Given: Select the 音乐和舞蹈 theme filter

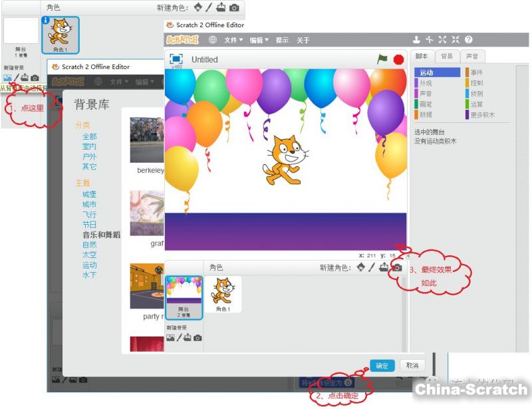Looking at the screenshot, I should [x=101, y=235].
